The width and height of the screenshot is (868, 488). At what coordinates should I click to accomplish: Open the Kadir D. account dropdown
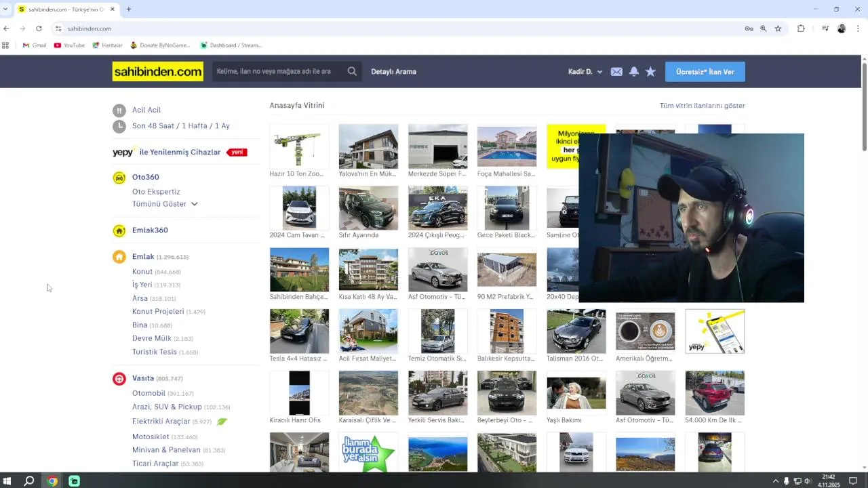[x=585, y=72]
